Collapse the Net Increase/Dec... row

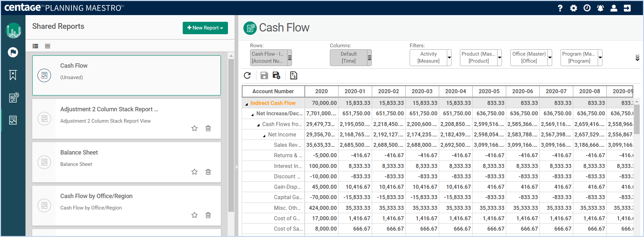coord(252,115)
